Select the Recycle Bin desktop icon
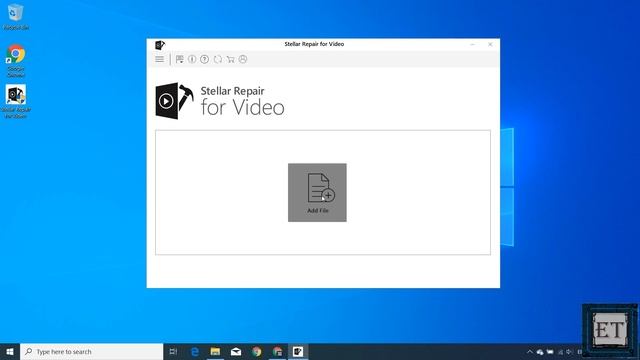Screen dimensions: 640x360 coord(16,17)
